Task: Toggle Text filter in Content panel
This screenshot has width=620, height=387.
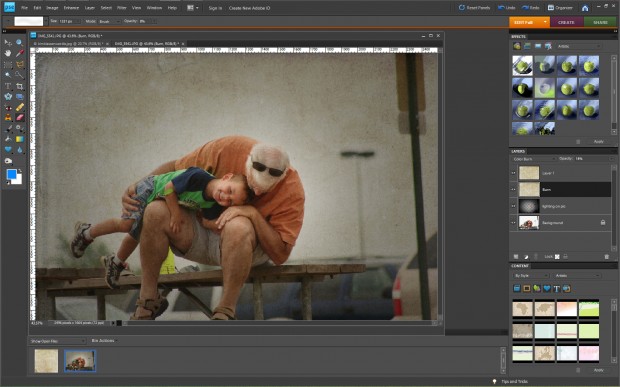Action: coord(557,289)
